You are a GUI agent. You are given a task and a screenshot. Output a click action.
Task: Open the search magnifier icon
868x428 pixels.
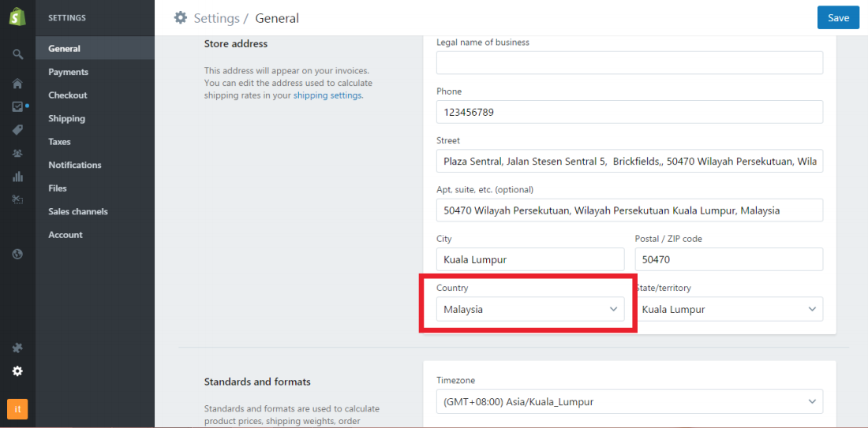[x=17, y=54]
